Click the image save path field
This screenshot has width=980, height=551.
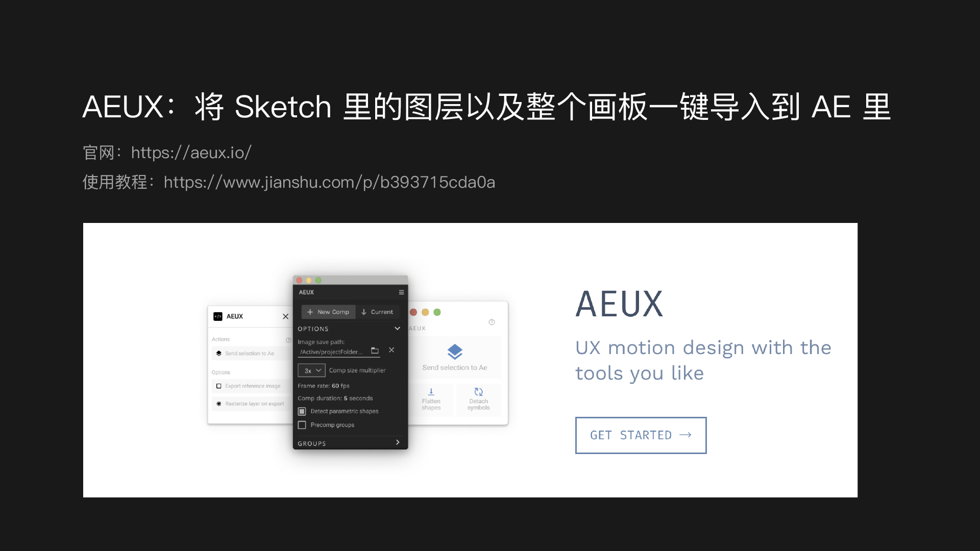[x=331, y=352]
